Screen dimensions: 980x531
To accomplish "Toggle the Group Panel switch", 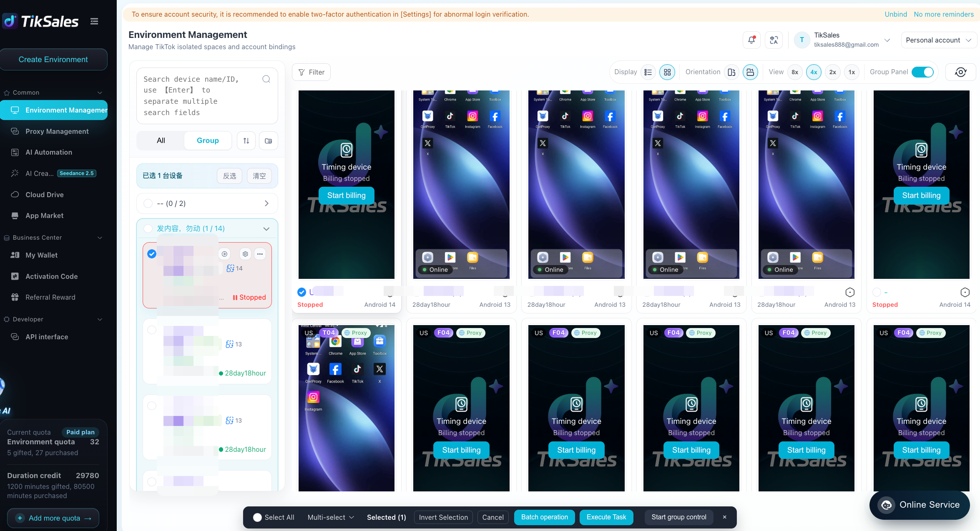I will click(x=922, y=72).
